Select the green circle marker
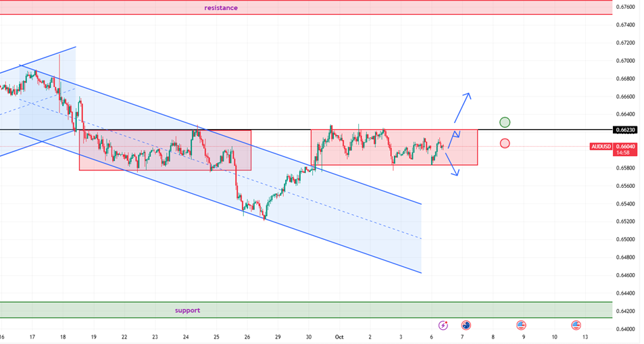The width and height of the screenshot is (644, 344). tap(505, 122)
